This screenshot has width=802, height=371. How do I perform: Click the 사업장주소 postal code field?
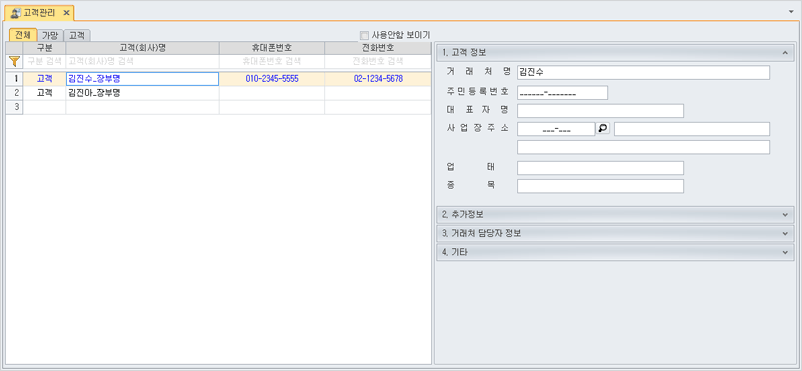pos(556,129)
